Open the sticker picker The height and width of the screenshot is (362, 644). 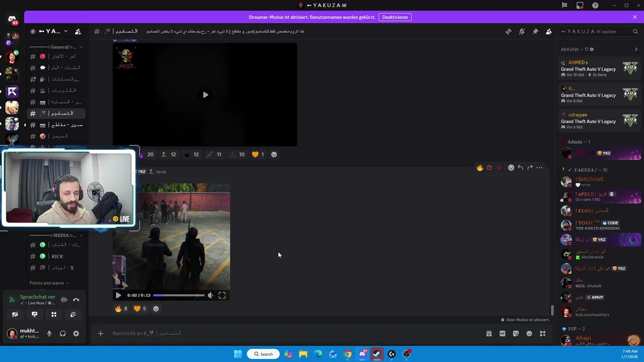coord(516,333)
